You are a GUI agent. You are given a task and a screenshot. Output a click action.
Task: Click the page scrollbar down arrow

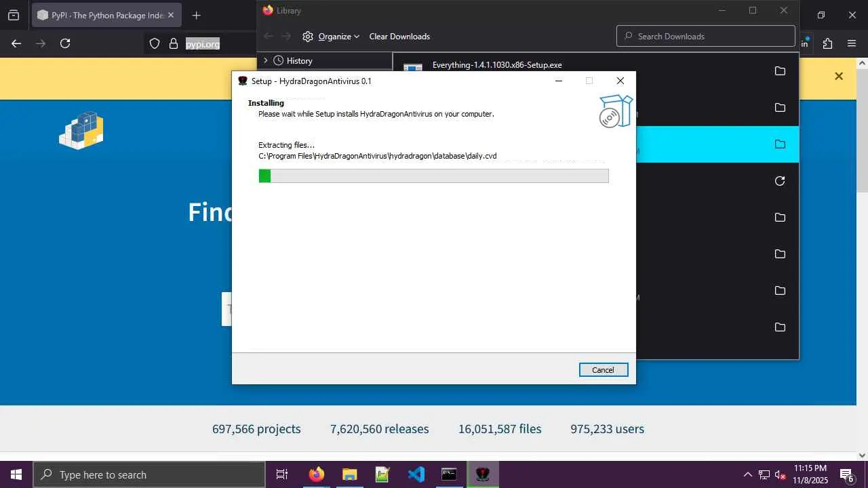pos(862,455)
